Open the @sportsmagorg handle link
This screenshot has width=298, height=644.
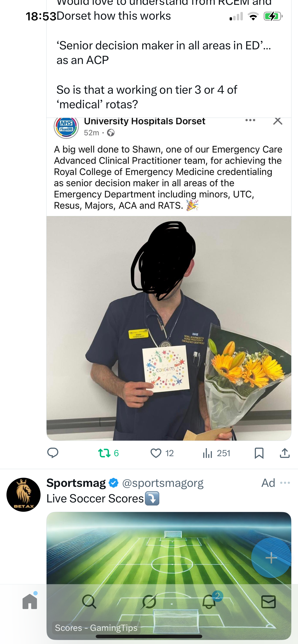(163, 483)
